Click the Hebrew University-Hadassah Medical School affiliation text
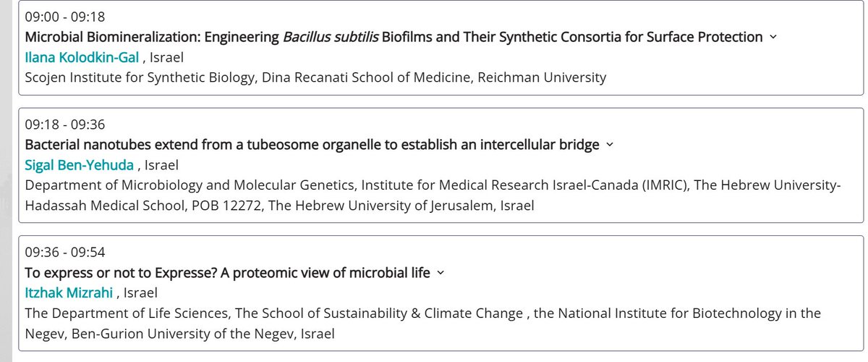 point(433,195)
